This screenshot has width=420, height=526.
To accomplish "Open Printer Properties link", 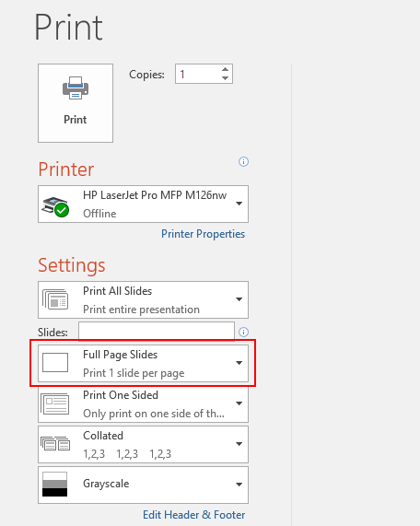I will [x=203, y=234].
